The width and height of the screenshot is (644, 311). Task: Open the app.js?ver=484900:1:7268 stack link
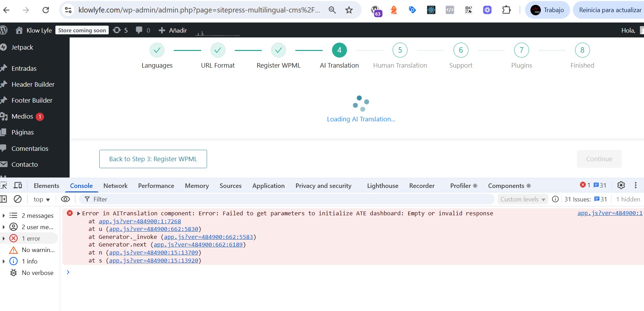[140, 221]
